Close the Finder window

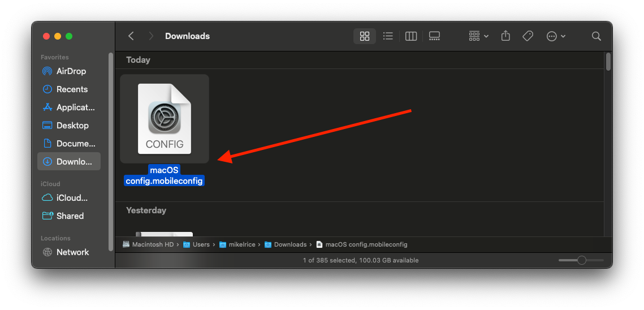click(46, 36)
